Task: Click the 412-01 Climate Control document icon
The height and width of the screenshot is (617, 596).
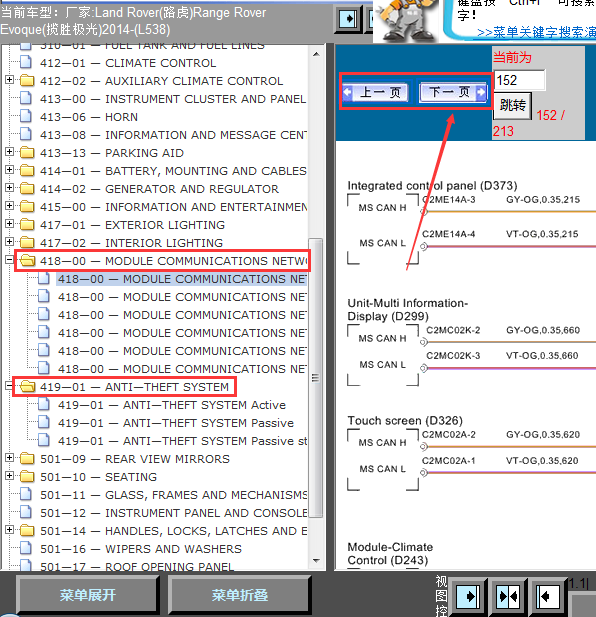Action: [x=26, y=63]
